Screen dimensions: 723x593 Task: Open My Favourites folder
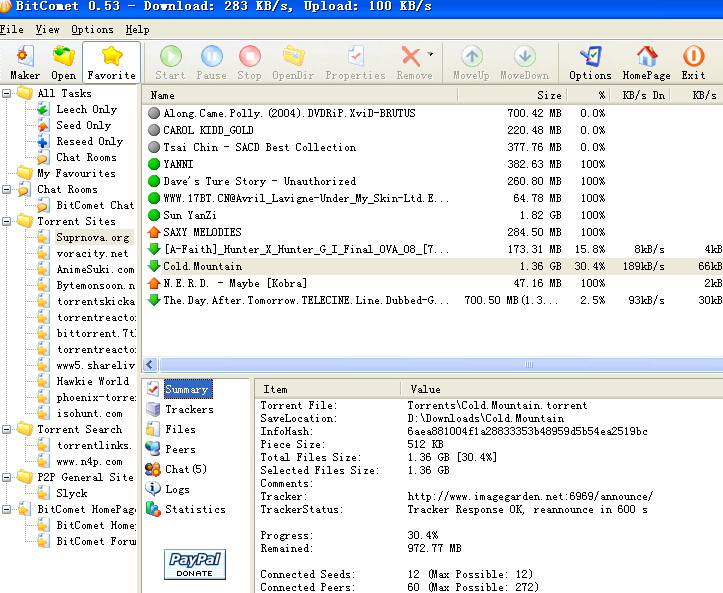(x=76, y=173)
